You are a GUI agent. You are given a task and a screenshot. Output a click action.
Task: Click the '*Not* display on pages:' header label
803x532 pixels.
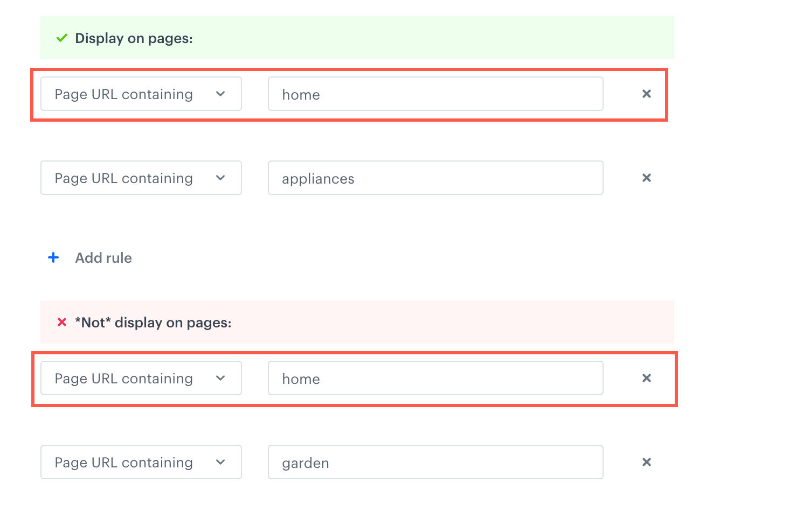click(x=153, y=323)
